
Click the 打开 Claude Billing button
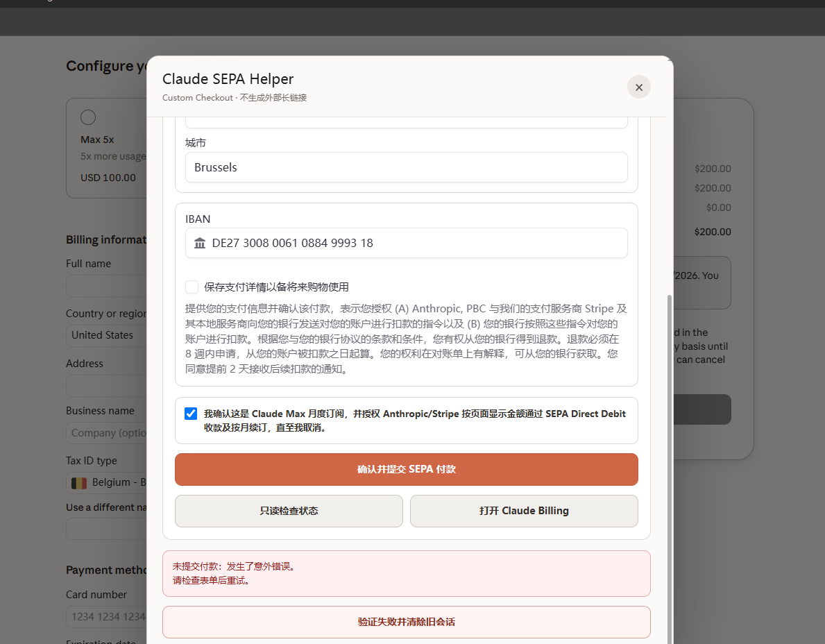(x=524, y=511)
